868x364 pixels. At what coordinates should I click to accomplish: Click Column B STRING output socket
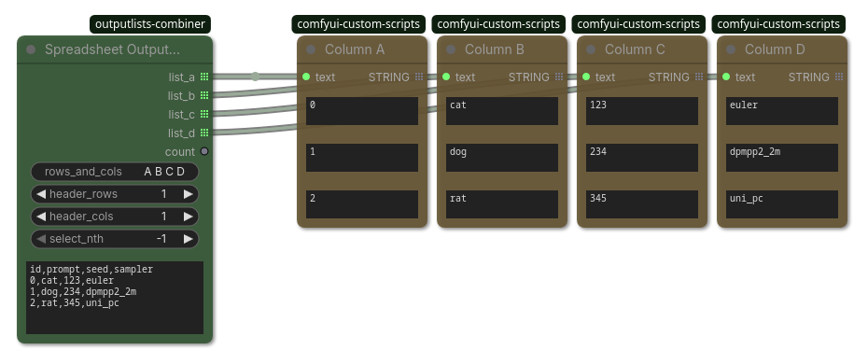pos(559,77)
